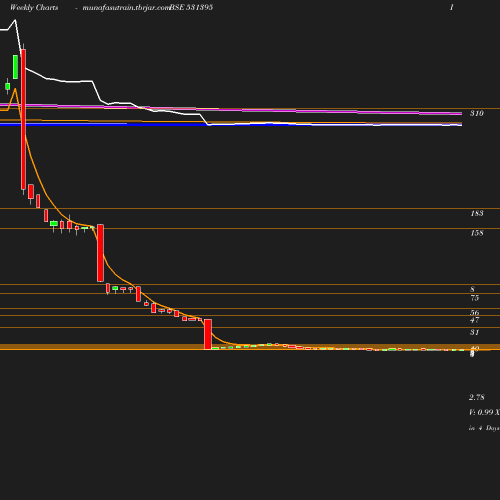
Task: Click the tallest red candle from above 310
Action: [x=23, y=119]
